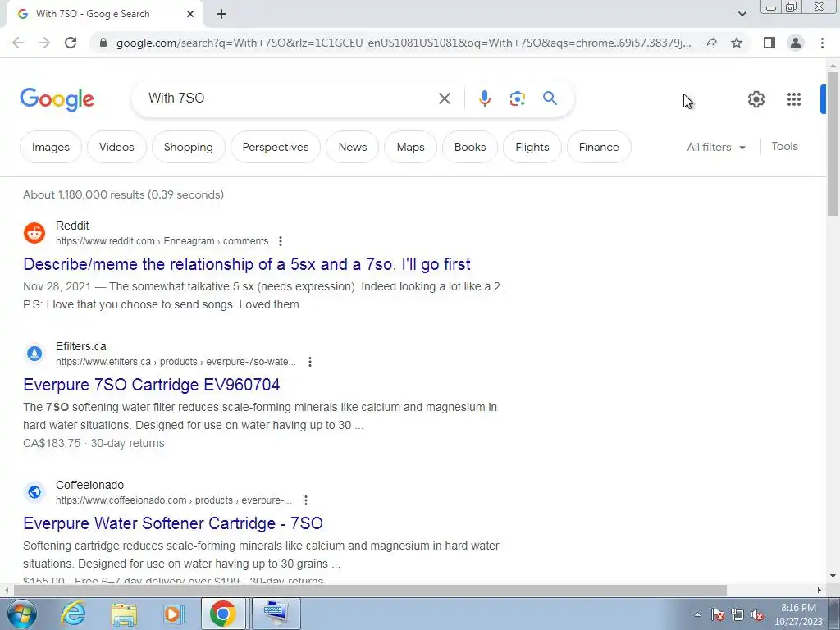Open the on-screen keyboard taskbar app

point(276,614)
